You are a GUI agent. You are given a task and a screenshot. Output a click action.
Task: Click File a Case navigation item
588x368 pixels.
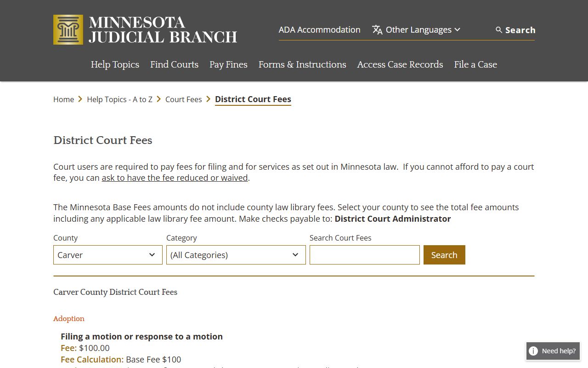click(x=475, y=64)
